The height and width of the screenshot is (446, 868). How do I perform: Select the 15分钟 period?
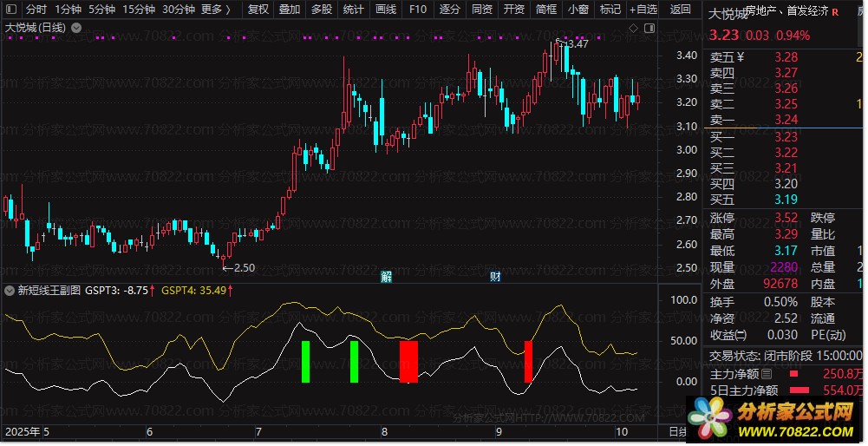click(x=139, y=9)
